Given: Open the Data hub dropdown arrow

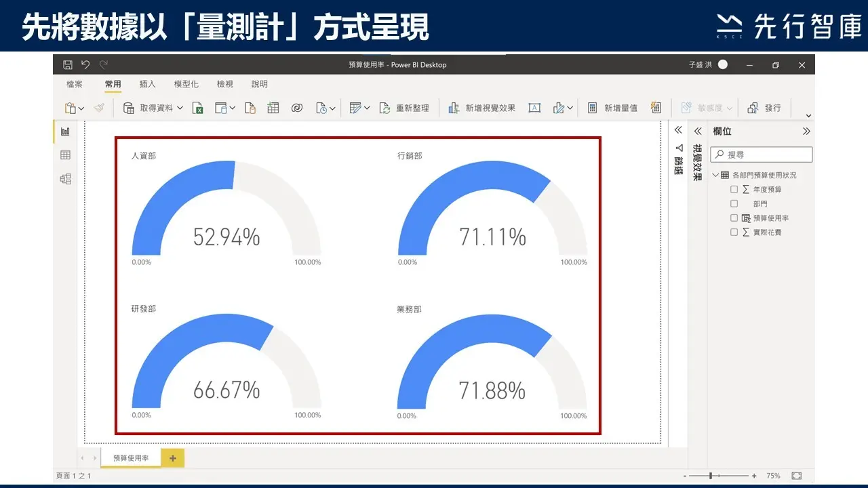Looking at the screenshot, I should 232,108.
